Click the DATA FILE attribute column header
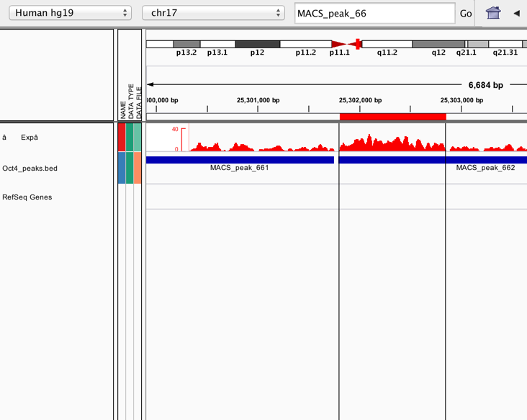527x420 pixels. pos(139,103)
